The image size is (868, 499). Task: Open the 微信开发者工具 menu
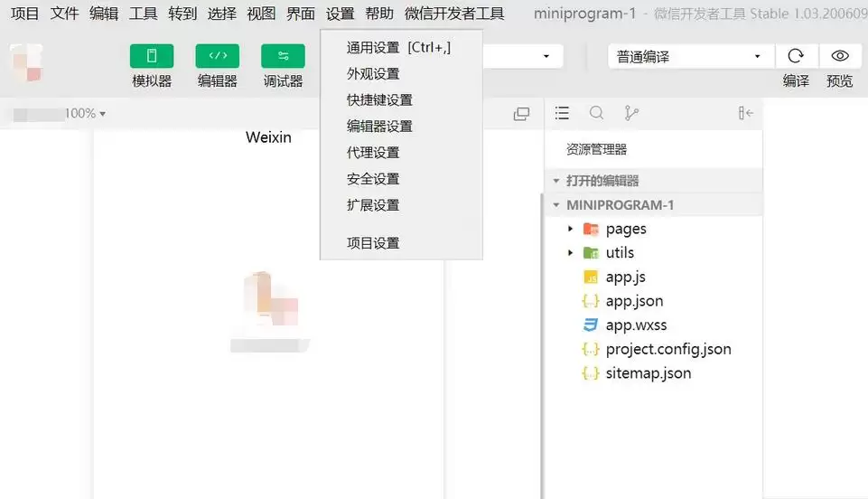click(454, 14)
